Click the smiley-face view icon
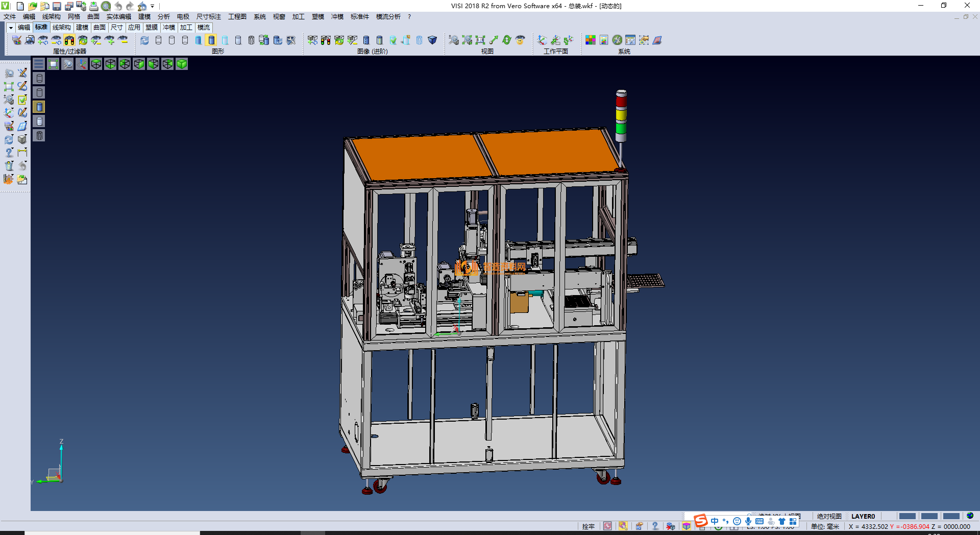Screen dimensions: 980x535 tap(520, 40)
